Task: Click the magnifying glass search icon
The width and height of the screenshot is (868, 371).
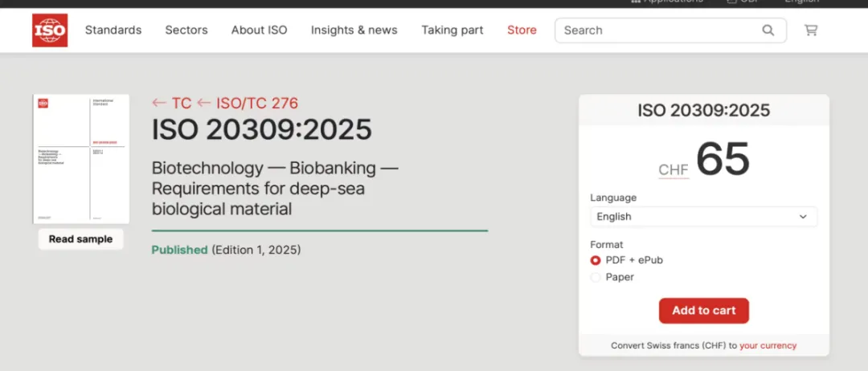Action: (x=768, y=31)
